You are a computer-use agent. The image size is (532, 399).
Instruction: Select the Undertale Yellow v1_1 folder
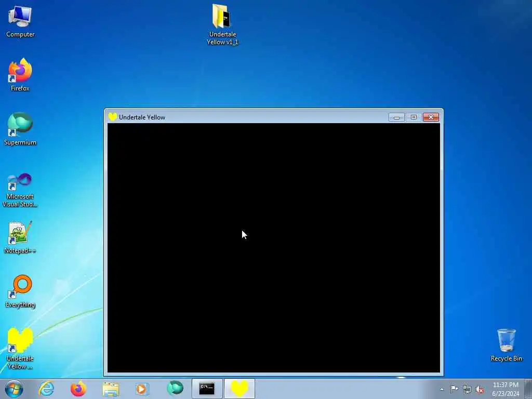(222, 24)
